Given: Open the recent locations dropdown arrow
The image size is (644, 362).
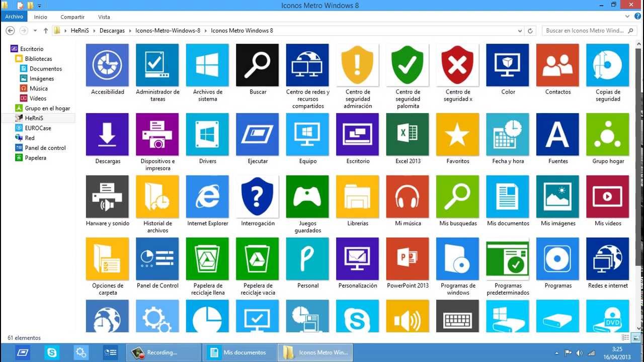Looking at the screenshot, I should tap(35, 31).
